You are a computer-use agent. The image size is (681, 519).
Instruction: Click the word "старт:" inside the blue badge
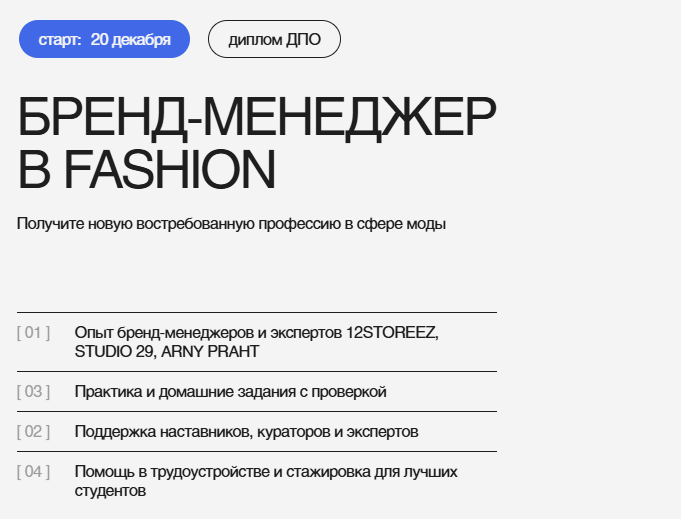click(60, 39)
